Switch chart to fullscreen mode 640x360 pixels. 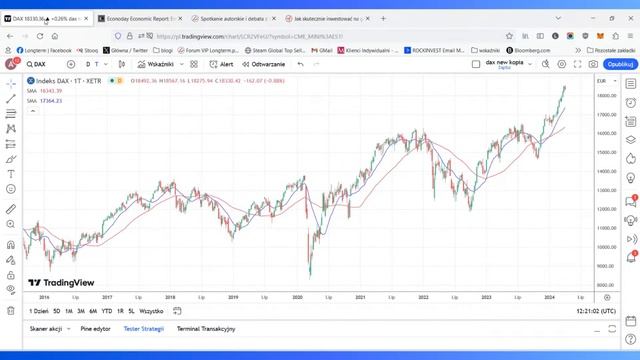point(577,64)
